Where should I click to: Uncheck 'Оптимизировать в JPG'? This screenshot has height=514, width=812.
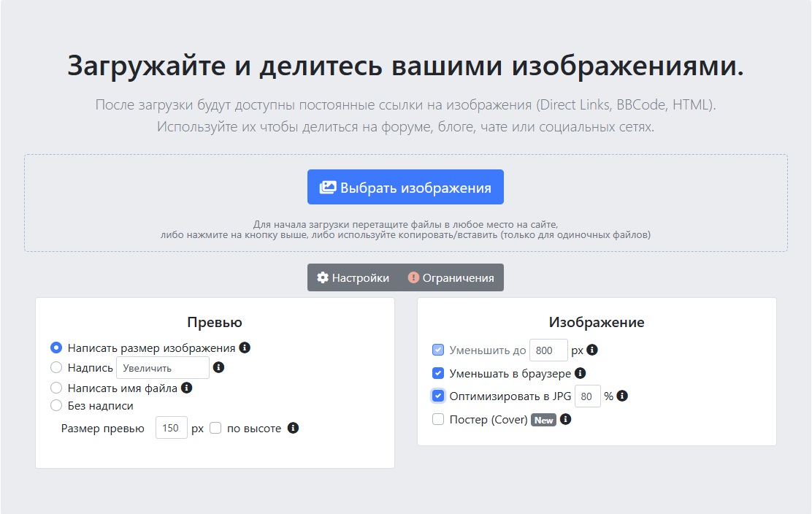[x=438, y=396]
